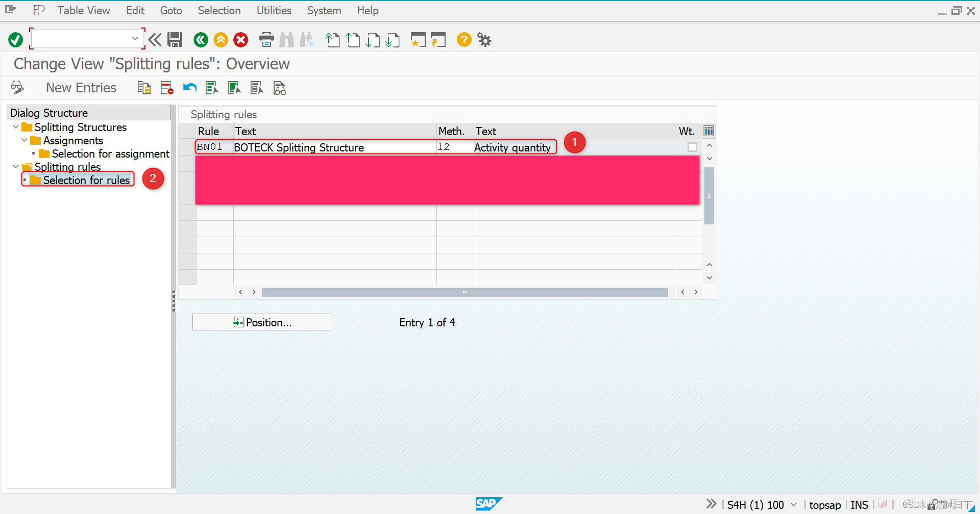
Task: Open the command field dropdown arrow
Action: [x=135, y=39]
